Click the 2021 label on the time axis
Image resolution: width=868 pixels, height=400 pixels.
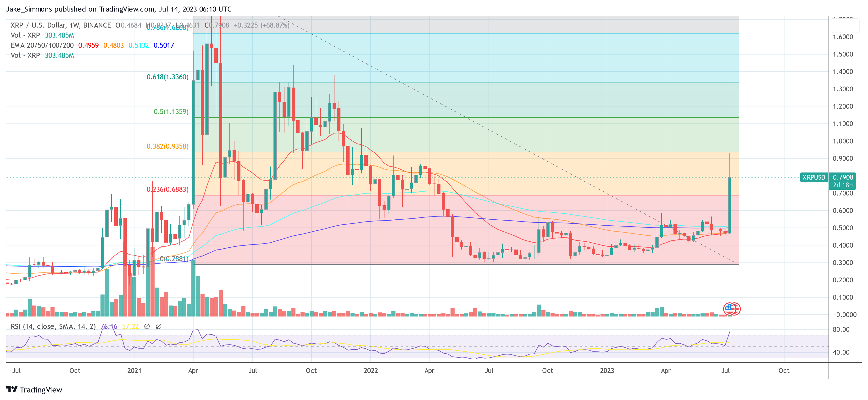134,371
